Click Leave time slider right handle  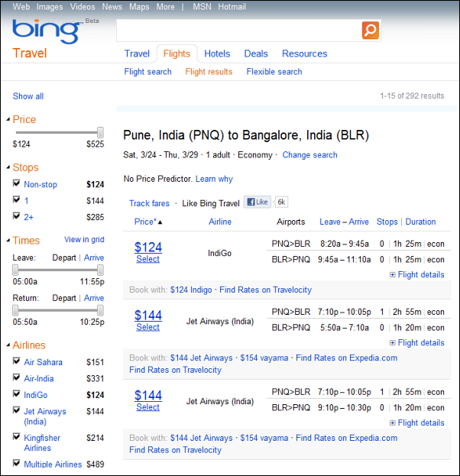pyautogui.click(x=100, y=270)
